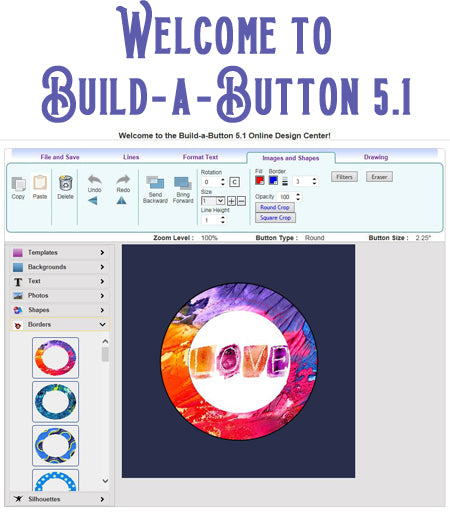Viewport: 450px width, 513px height.
Task: Open the Format Text tab
Action: (x=200, y=157)
